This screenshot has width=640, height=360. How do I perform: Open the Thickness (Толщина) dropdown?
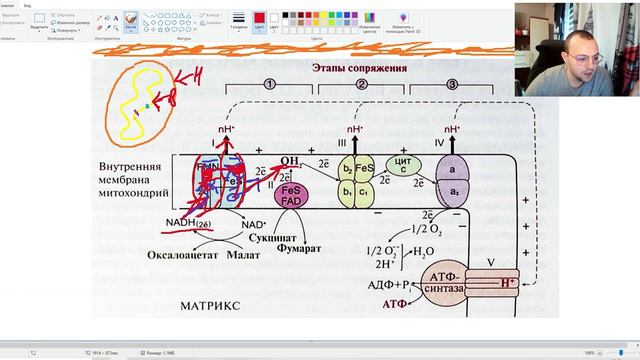tap(239, 22)
